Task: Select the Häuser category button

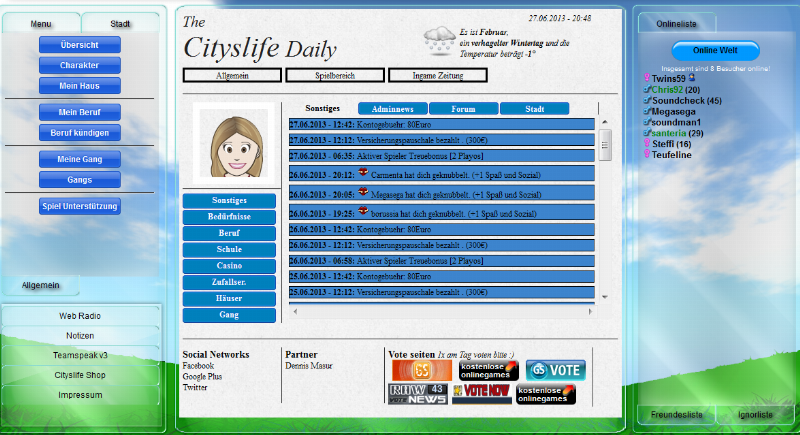Action: click(229, 298)
